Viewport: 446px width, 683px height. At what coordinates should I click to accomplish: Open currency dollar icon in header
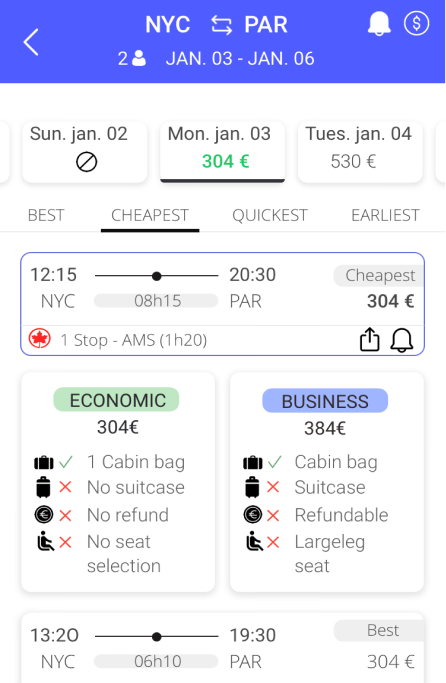[x=416, y=23]
